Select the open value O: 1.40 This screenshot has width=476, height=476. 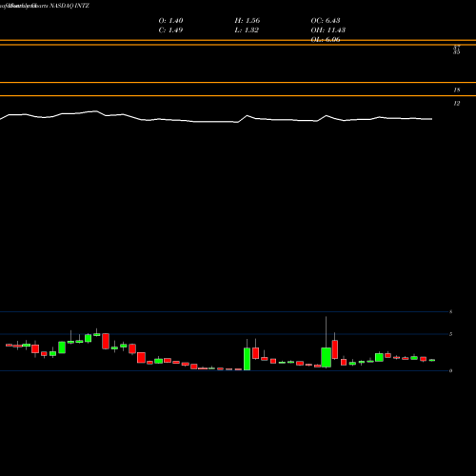[x=170, y=21]
